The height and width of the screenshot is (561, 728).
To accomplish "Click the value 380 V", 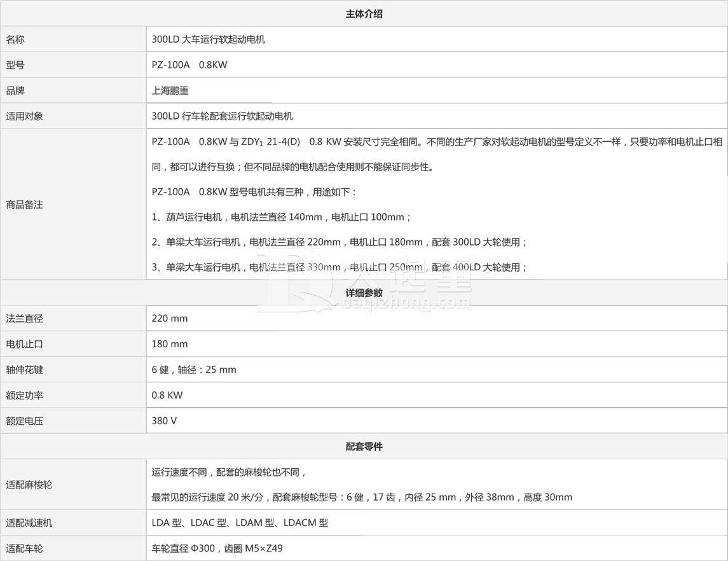I will (x=165, y=421).
